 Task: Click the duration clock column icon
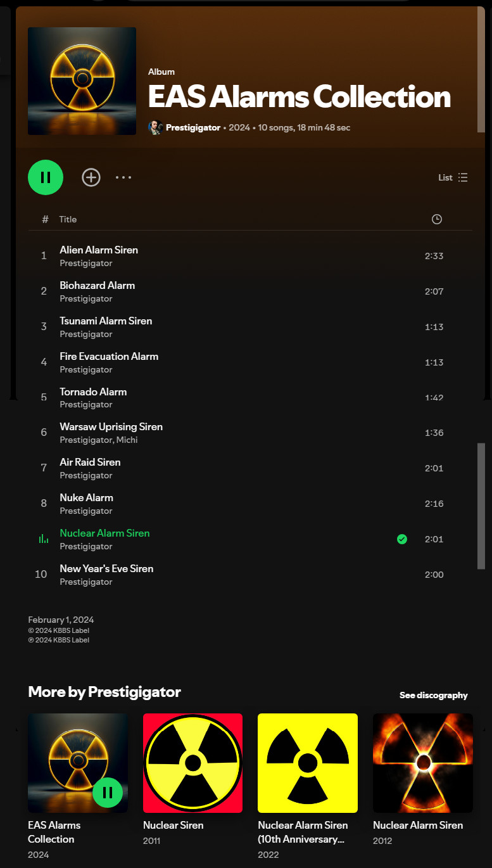pyautogui.click(x=437, y=219)
